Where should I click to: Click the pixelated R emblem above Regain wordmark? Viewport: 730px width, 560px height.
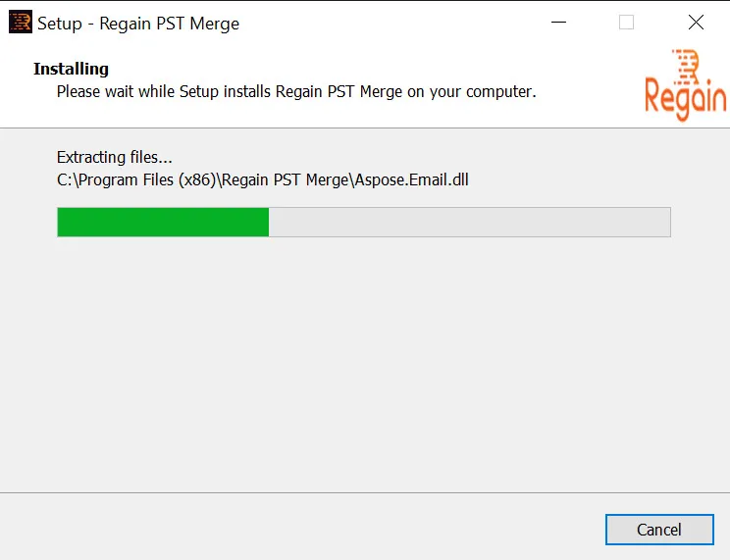tap(687, 65)
